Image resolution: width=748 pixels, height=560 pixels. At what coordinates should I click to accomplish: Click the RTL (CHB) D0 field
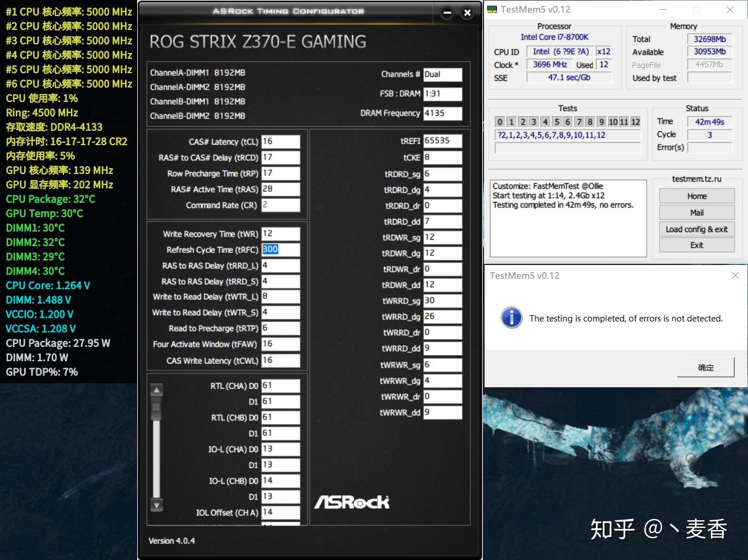[x=281, y=418]
